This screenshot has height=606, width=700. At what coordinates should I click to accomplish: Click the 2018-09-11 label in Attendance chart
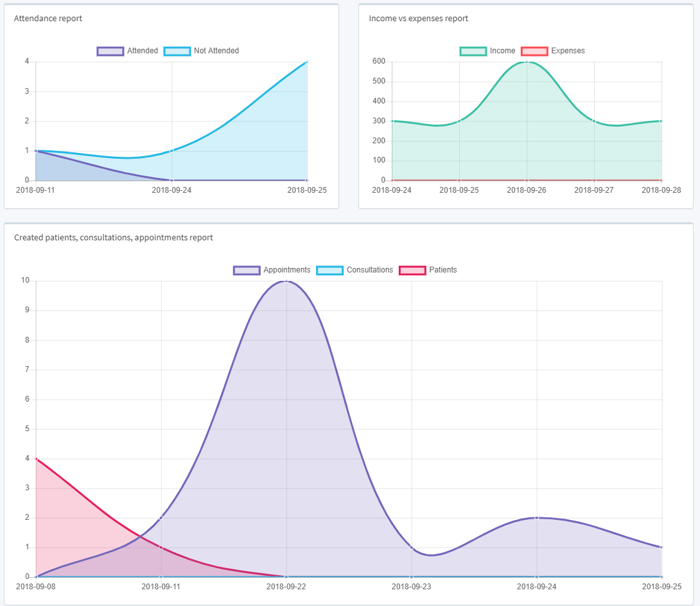click(x=35, y=190)
